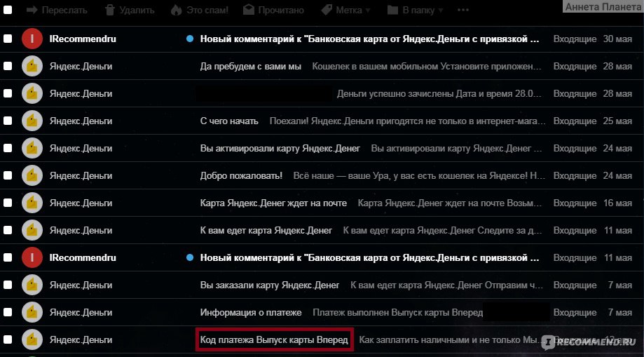Click the Входящие label on the 30 мая row
This screenshot has height=357, width=644.
(575, 39)
